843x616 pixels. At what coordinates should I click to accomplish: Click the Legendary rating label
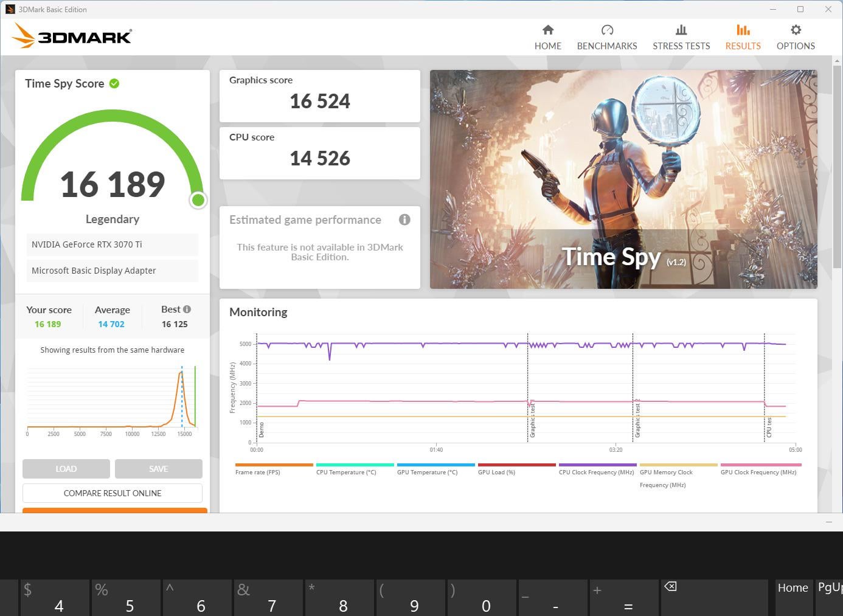(x=113, y=219)
